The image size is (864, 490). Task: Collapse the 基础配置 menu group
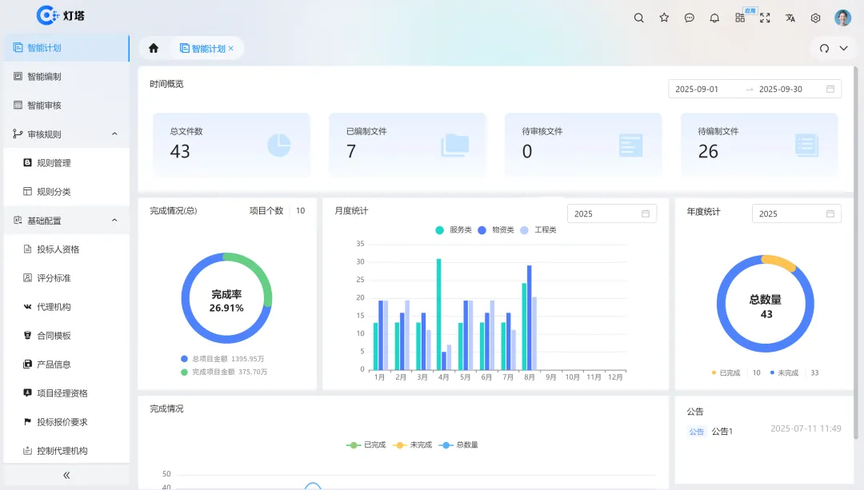(114, 220)
